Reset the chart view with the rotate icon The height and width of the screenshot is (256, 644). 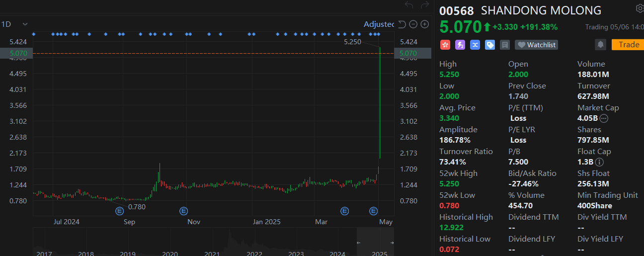pyautogui.click(x=402, y=24)
